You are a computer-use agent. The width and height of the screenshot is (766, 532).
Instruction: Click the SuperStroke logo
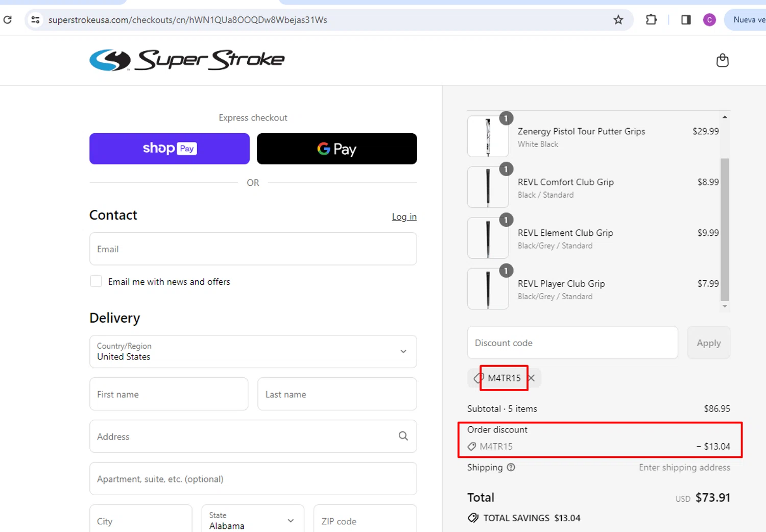tap(187, 60)
